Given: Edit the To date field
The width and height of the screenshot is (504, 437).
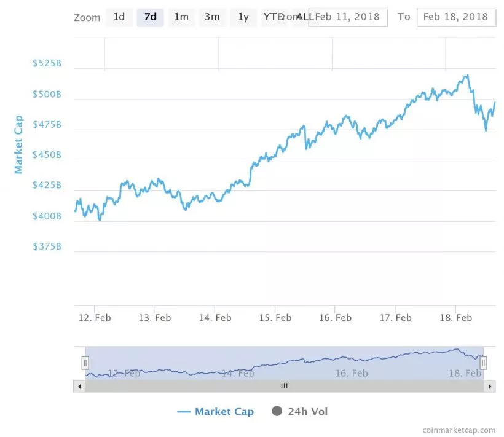Looking at the screenshot, I should coord(455,17).
